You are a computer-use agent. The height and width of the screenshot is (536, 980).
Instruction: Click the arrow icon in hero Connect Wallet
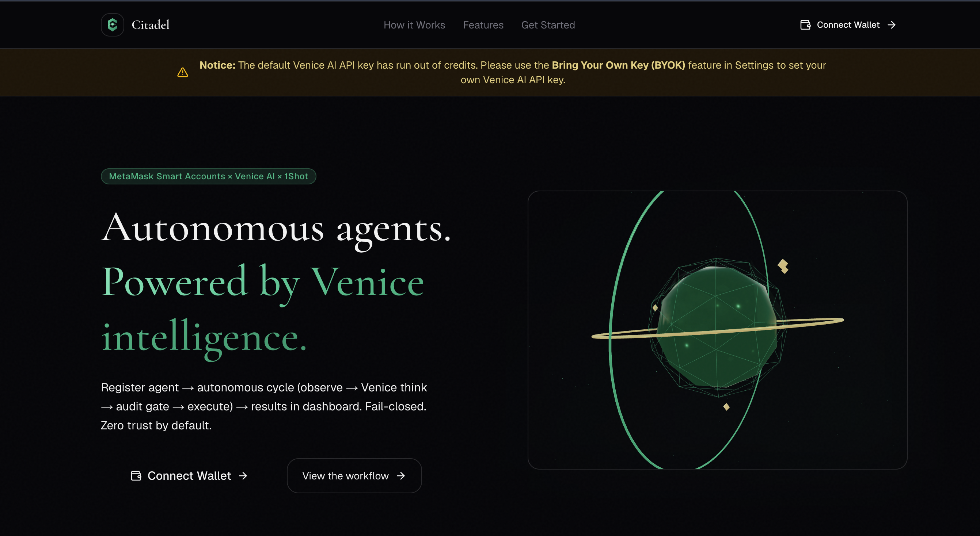(243, 475)
